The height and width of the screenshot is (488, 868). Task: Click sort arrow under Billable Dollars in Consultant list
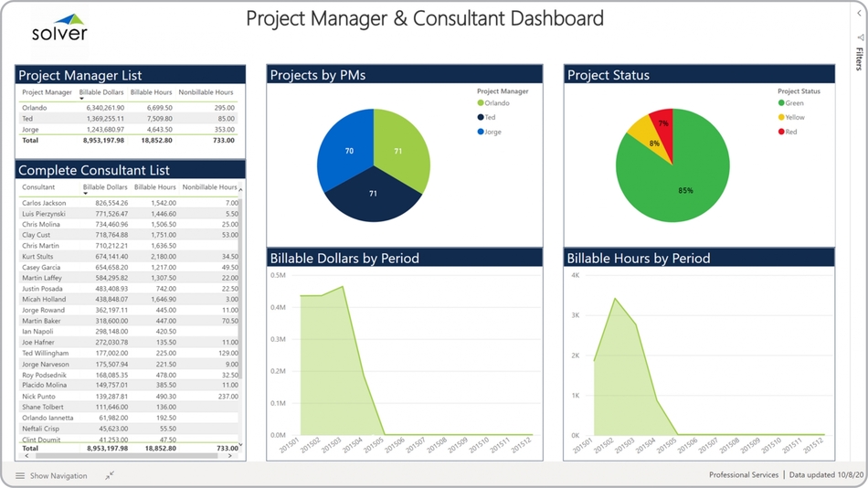(x=85, y=194)
